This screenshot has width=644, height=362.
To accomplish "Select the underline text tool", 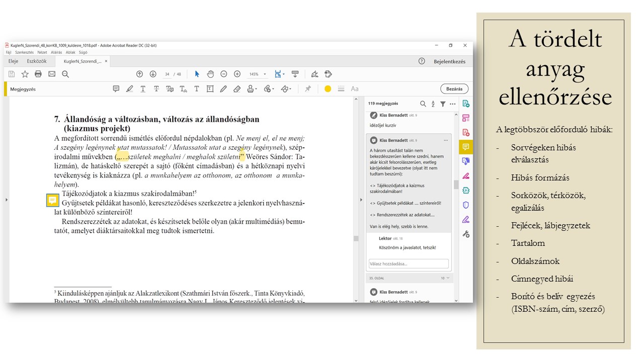I will tap(143, 89).
